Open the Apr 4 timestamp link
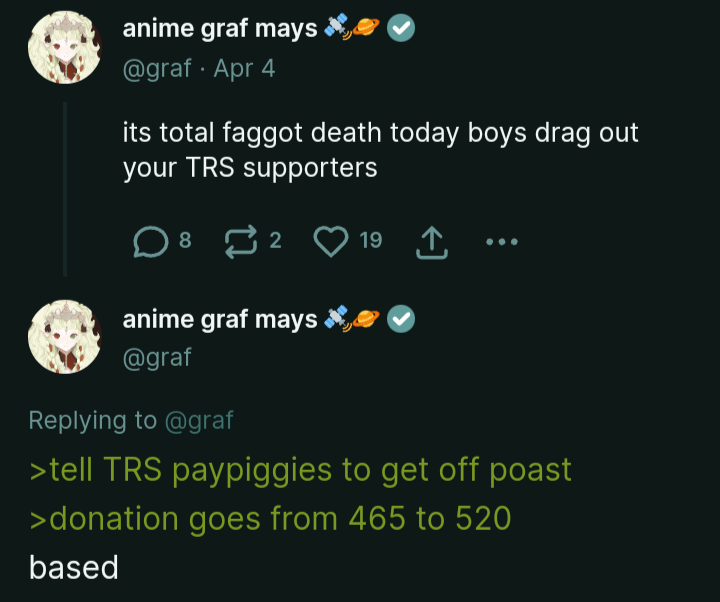This screenshot has width=720, height=602. tap(244, 69)
